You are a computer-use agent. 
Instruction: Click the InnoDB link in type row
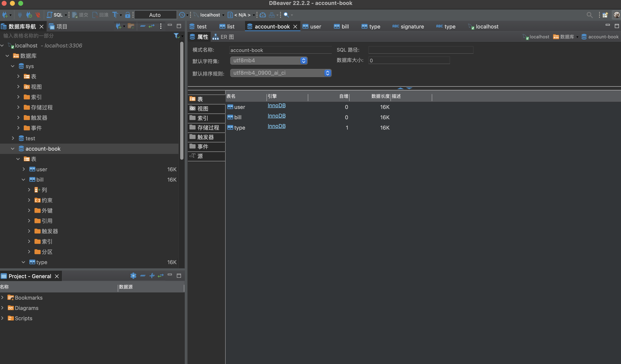tap(277, 126)
